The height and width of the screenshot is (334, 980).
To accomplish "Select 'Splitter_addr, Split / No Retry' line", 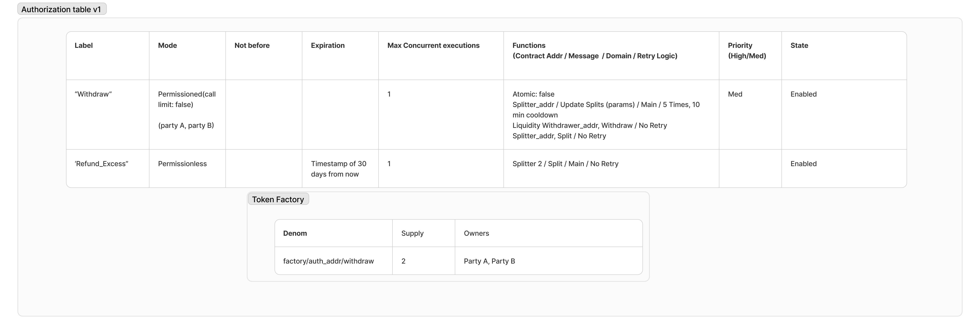I will (559, 136).
